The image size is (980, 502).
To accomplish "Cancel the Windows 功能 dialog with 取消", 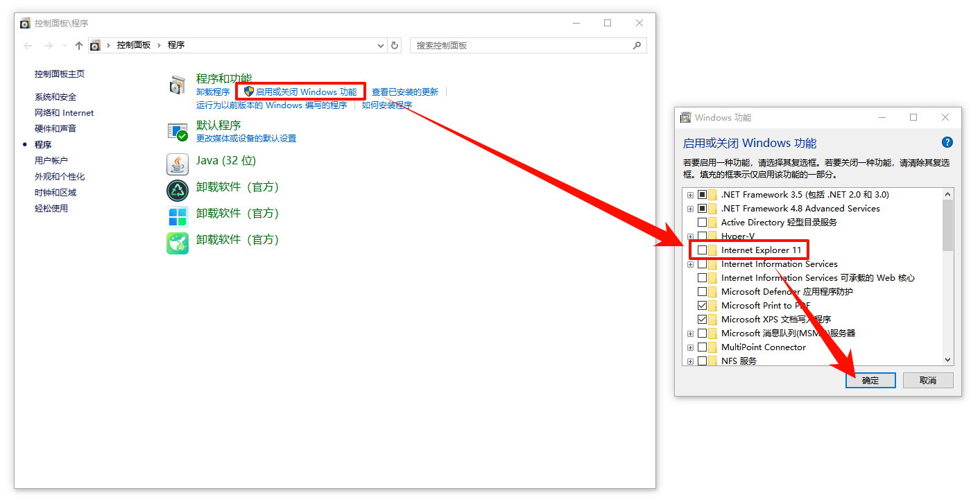I will click(928, 380).
